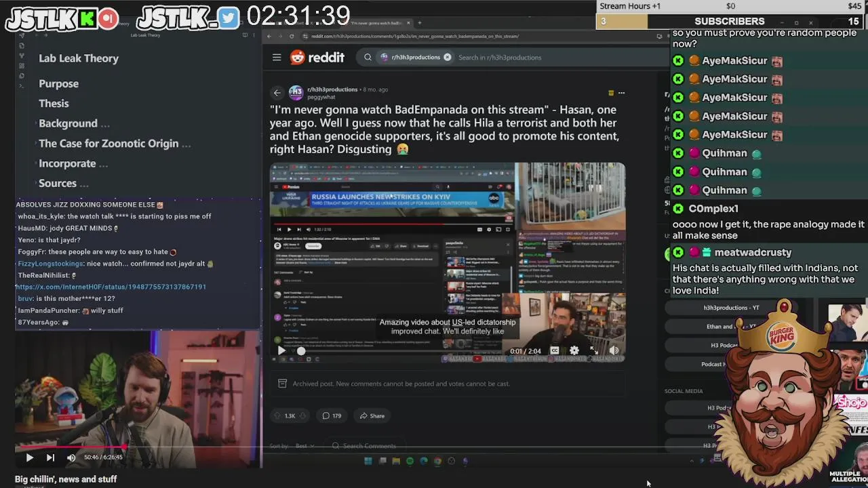Toggle closed captions on Reddit video
This screenshot has width=868, height=488.
point(555,350)
